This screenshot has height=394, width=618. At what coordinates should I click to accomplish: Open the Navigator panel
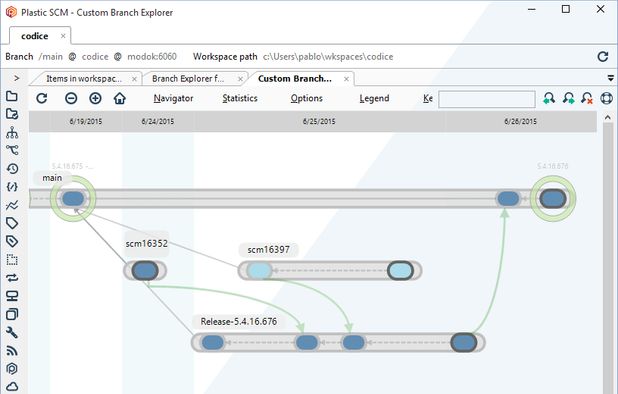click(x=173, y=98)
